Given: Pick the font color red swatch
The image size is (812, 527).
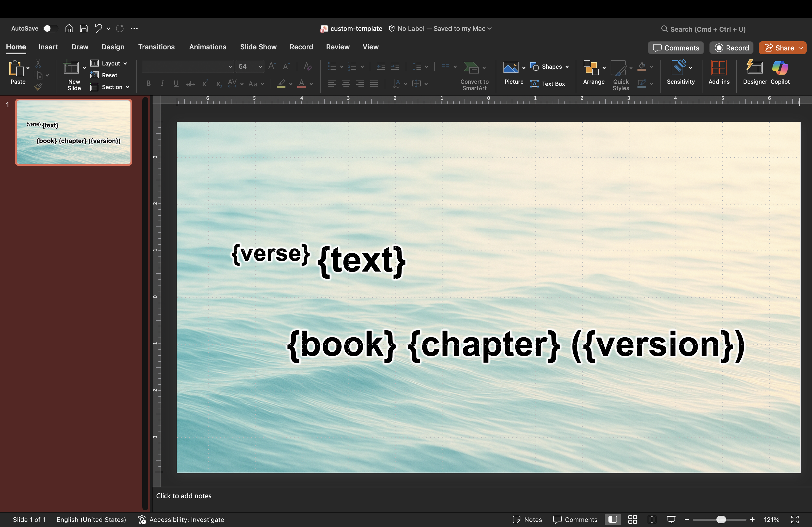Looking at the screenshot, I should point(302,84).
